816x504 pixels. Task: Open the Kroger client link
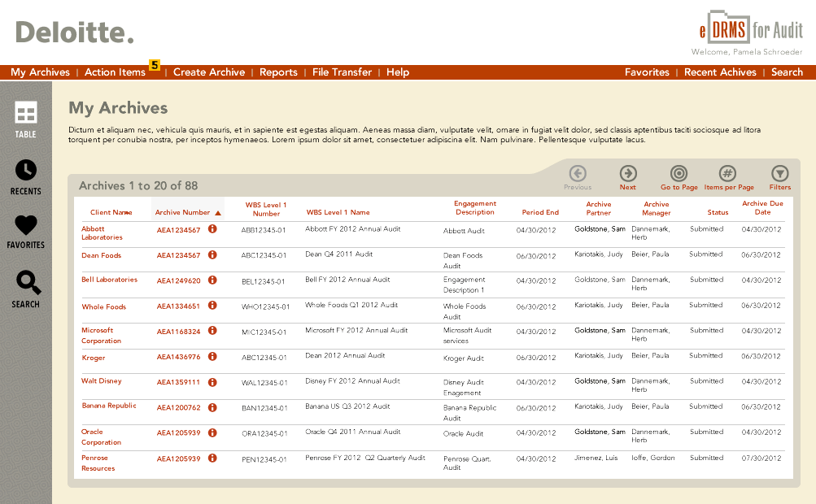pos(94,358)
